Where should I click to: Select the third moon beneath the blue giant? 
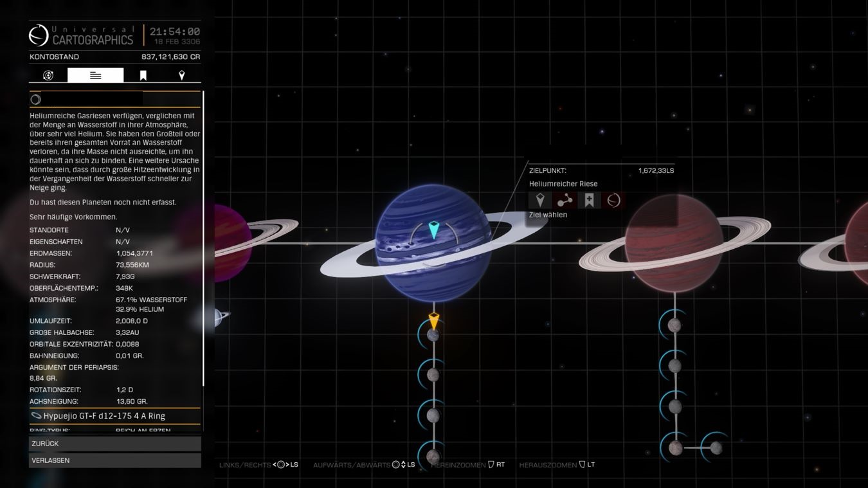[x=433, y=415]
